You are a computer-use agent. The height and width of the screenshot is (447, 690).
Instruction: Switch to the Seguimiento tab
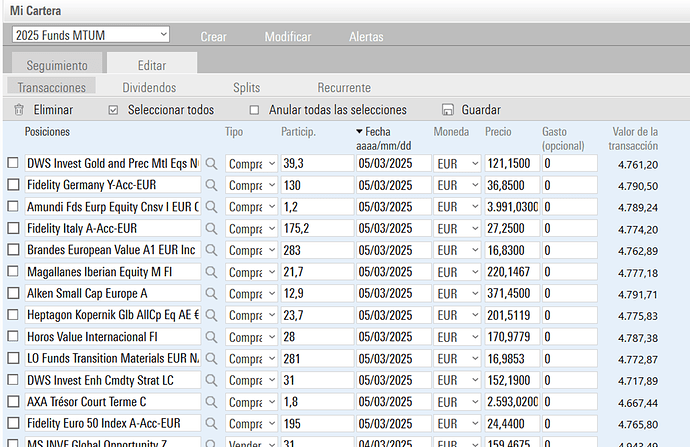point(57,65)
